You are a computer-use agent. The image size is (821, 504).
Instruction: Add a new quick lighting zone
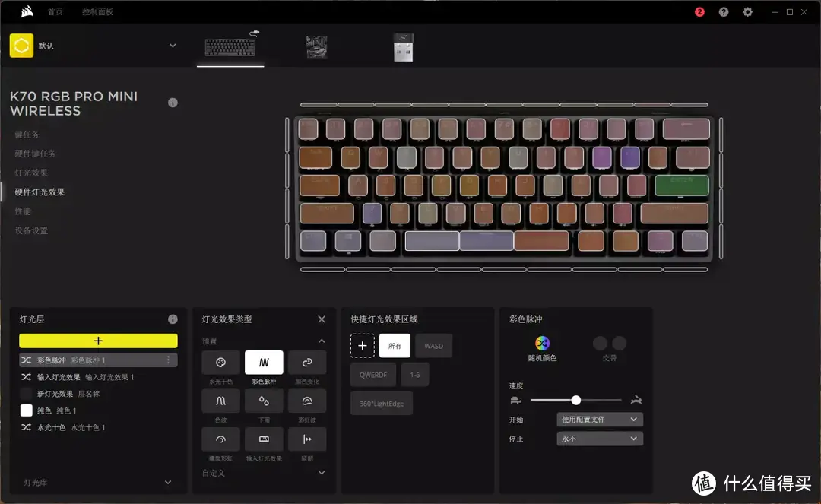point(363,346)
